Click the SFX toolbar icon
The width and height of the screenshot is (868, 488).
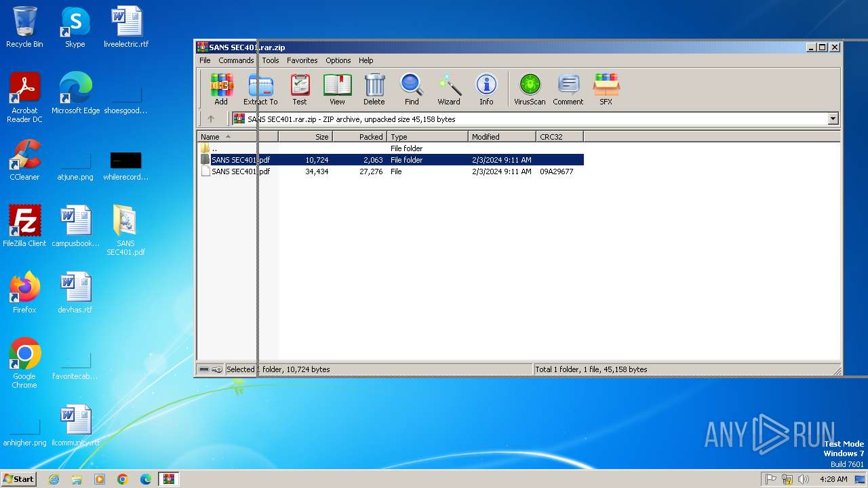tap(606, 89)
